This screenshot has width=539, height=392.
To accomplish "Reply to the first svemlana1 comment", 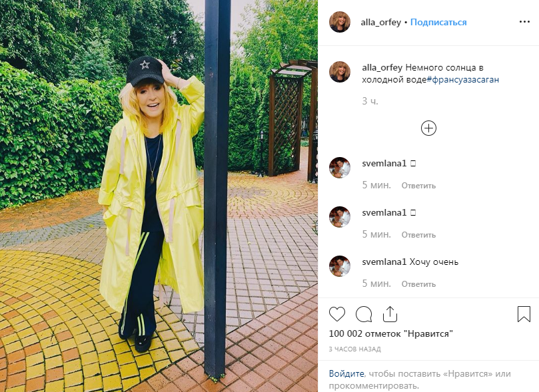I will [x=418, y=186].
